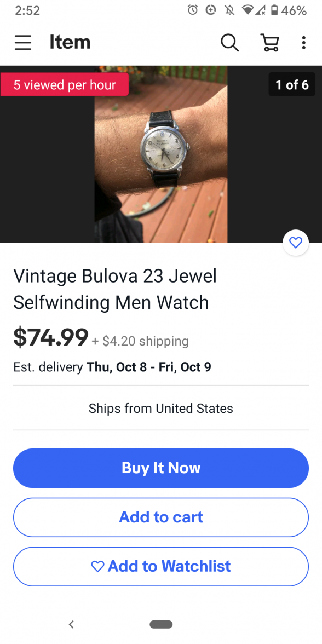Open the Bulova watch photo
322x644 pixels.
click(x=161, y=154)
